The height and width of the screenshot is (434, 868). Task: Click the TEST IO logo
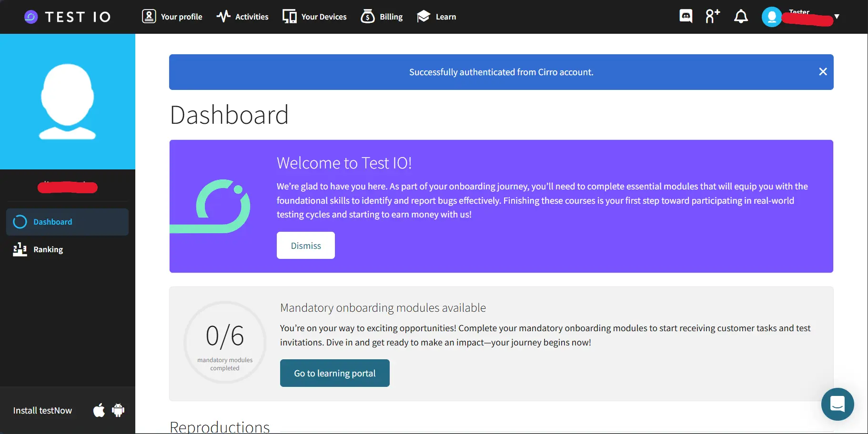click(67, 17)
